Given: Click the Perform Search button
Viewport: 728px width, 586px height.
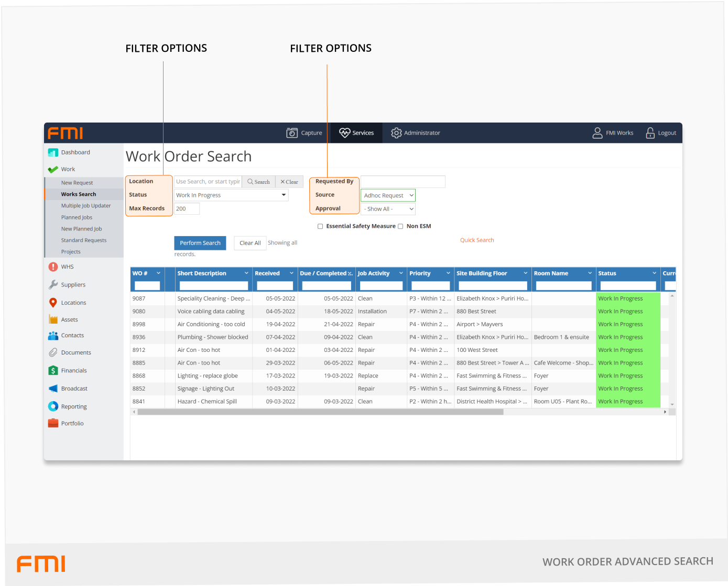Looking at the screenshot, I should coord(200,243).
